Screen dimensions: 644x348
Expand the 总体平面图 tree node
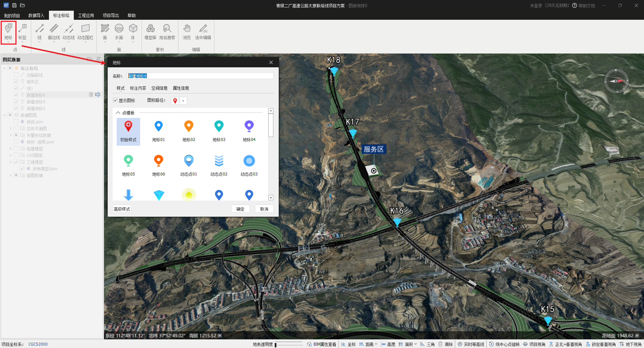coord(10,129)
